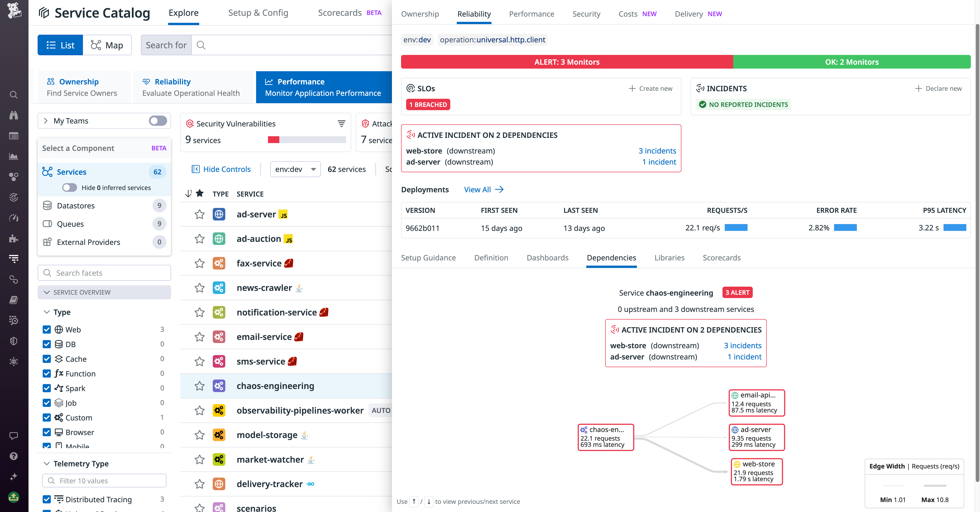Open Dashboards from the left sidebar icon

click(14, 136)
